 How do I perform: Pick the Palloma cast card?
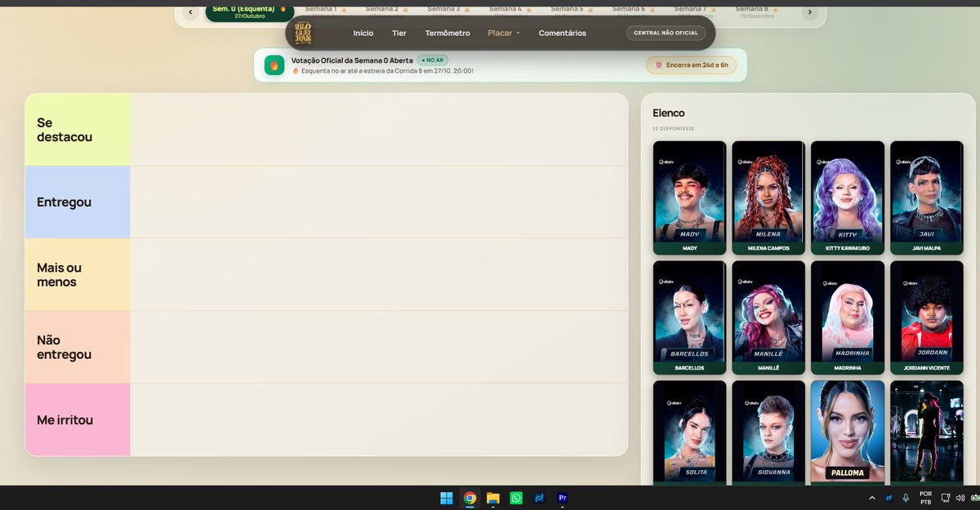tap(848, 432)
